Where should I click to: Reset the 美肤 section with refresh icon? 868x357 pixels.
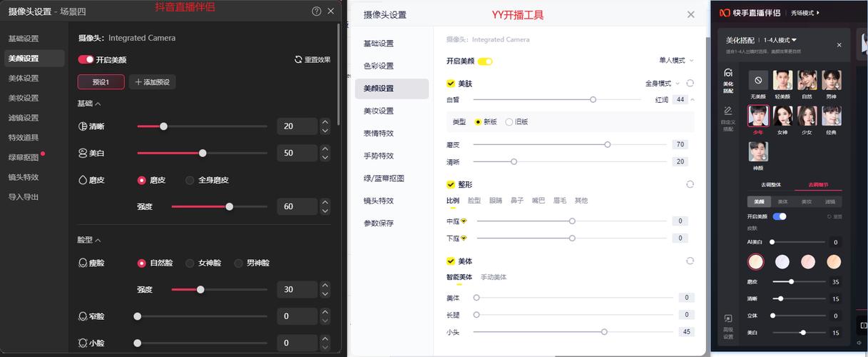[x=690, y=84]
